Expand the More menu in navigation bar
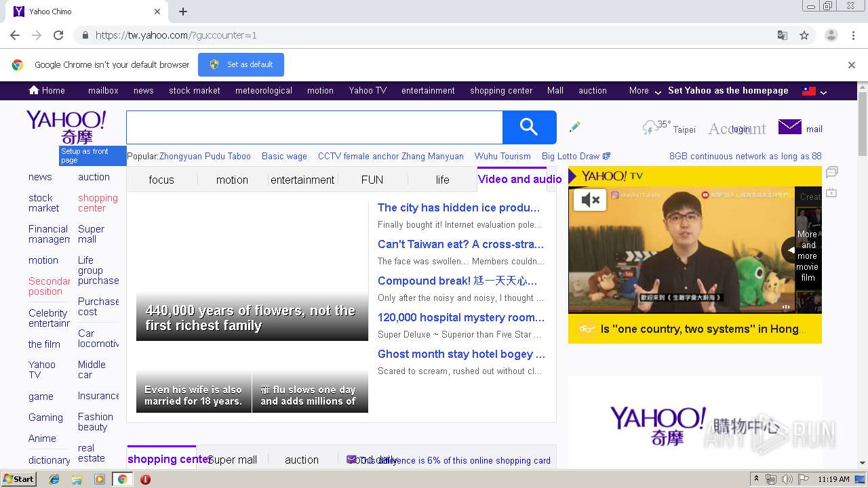The height and width of the screenshot is (488, 868). point(645,91)
